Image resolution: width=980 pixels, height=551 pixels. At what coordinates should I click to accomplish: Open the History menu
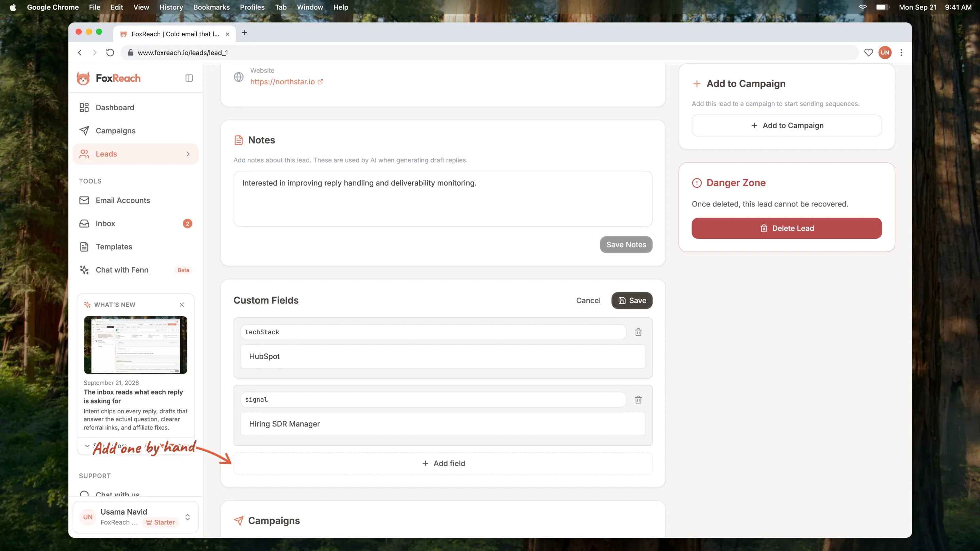[171, 7]
